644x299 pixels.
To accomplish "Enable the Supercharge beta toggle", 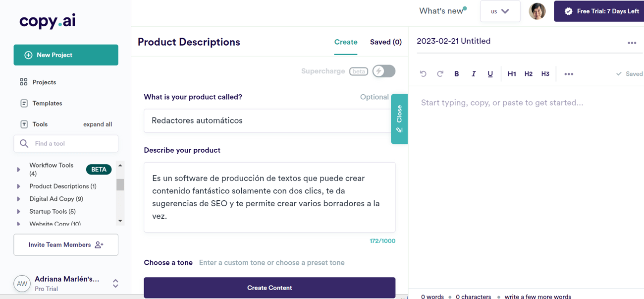I will tap(384, 71).
